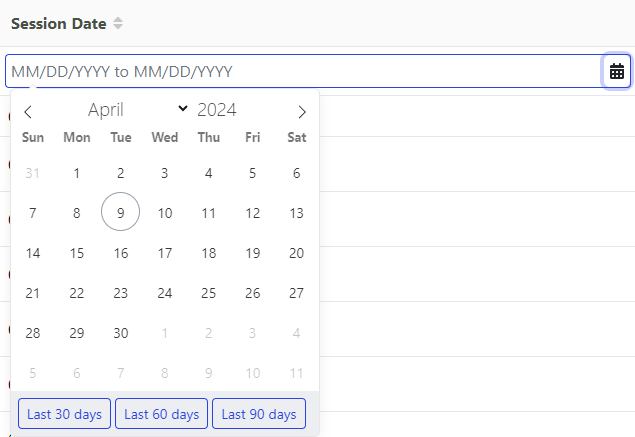Click the 2024 year field

[217, 110]
